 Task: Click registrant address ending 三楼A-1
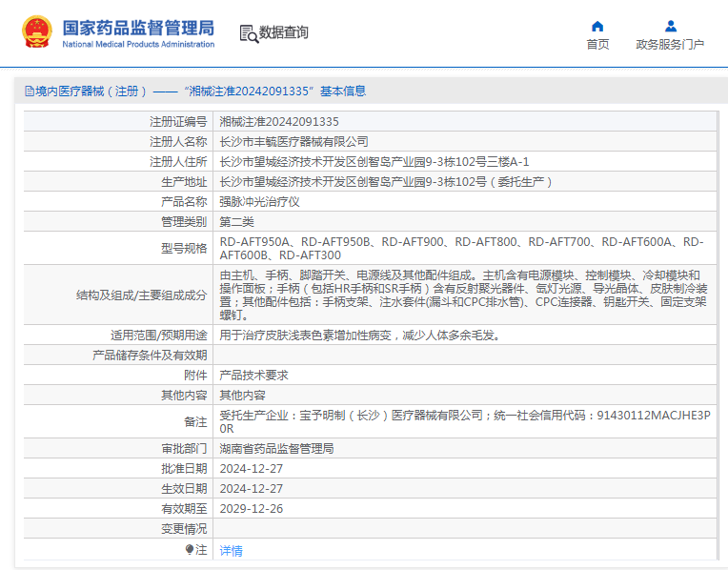[x=374, y=162]
